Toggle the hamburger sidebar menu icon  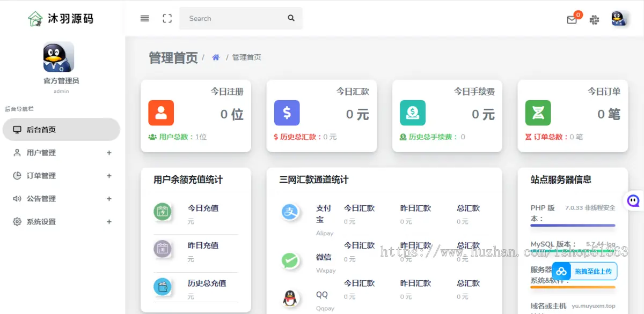point(144,18)
